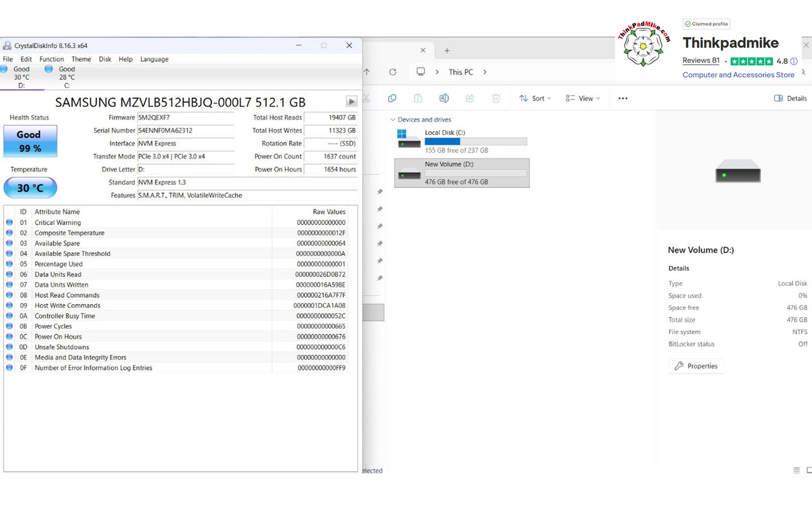
Task: Add a new File Explorer tab
Action: [447, 51]
